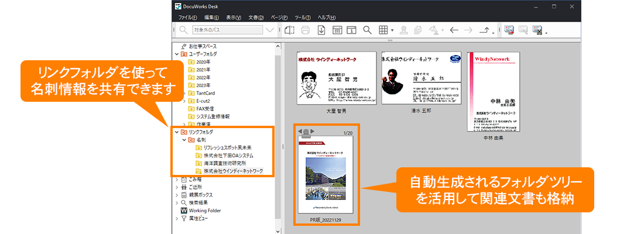Expand the E-cut2 folder node
Viewport: 644px width, 234px height.
(184, 101)
